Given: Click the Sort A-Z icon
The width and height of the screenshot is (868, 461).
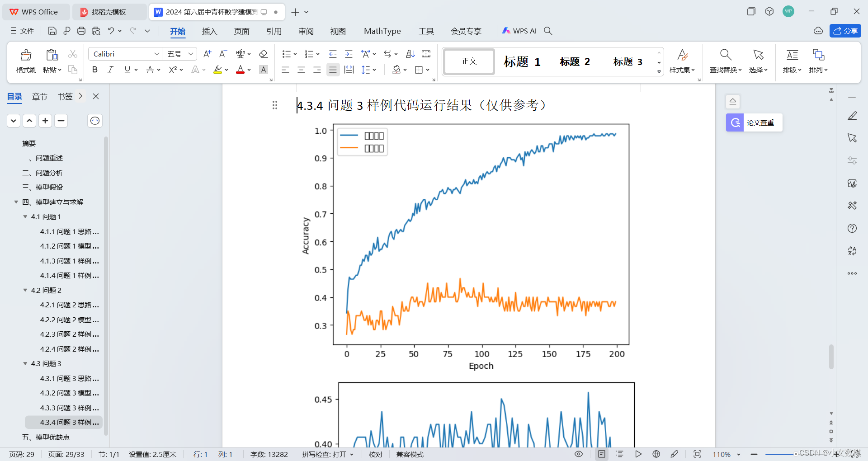Looking at the screenshot, I should coord(410,54).
